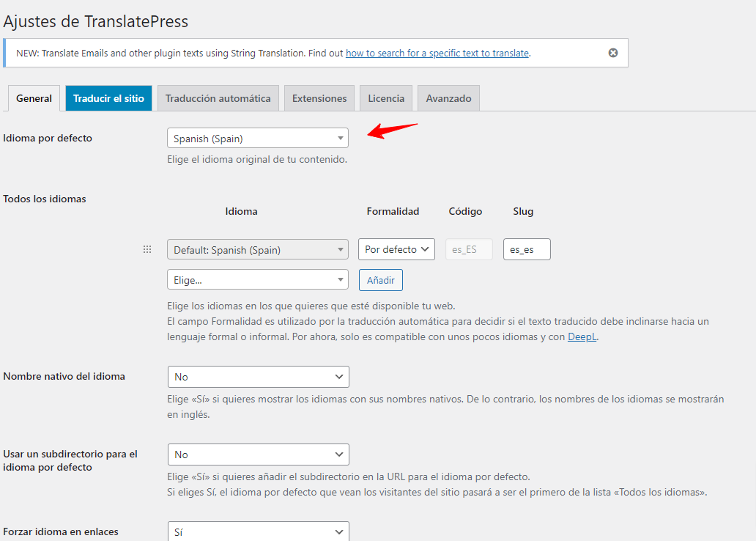The height and width of the screenshot is (541, 756).
Task: Focus the es_es slug field
Action: pos(527,249)
